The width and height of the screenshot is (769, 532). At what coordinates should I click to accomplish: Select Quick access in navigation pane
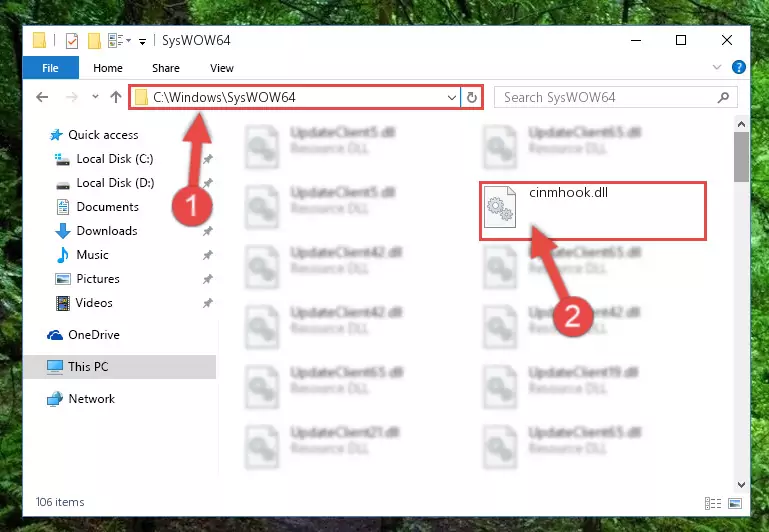coord(103,135)
